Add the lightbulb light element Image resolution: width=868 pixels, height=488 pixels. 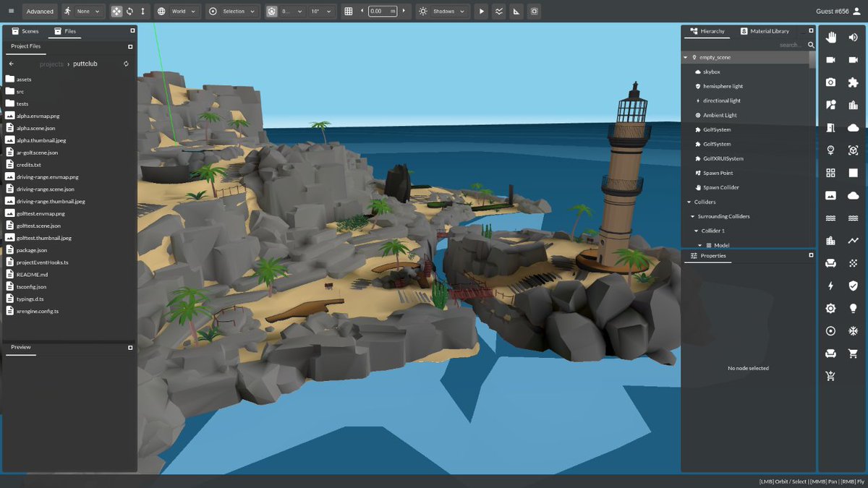[x=854, y=308]
